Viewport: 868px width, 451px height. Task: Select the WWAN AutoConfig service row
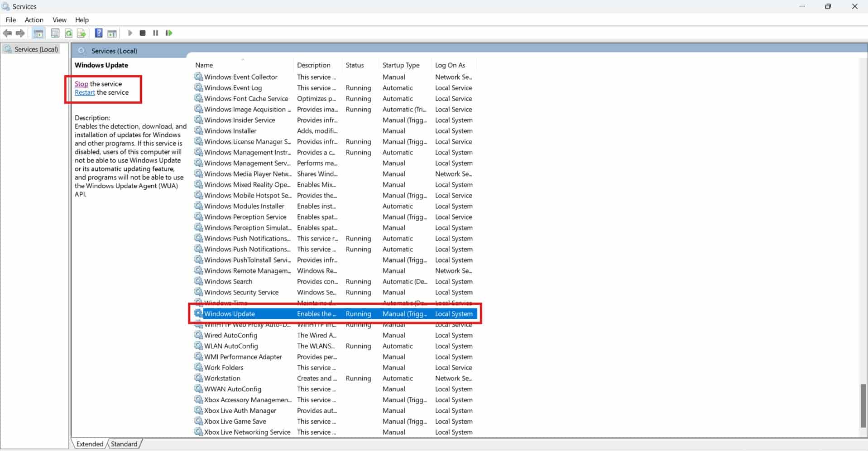tap(335, 389)
